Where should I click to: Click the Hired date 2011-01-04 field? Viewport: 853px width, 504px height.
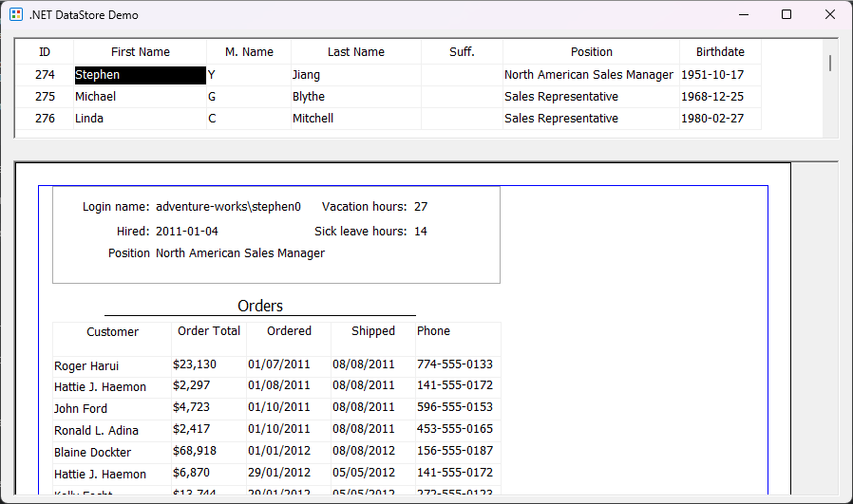[187, 232]
